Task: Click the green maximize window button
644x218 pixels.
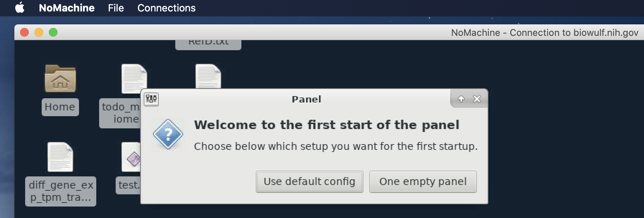Action: click(x=53, y=32)
